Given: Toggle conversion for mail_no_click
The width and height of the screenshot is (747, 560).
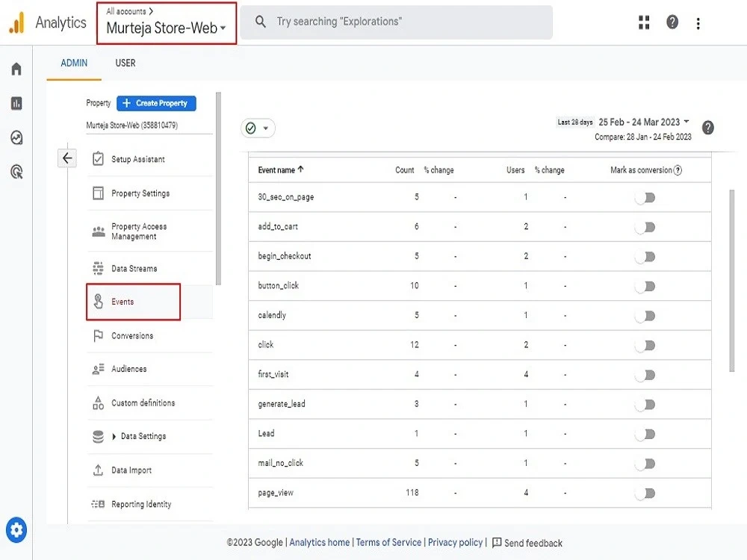Looking at the screenshot, I should [645, 464].
